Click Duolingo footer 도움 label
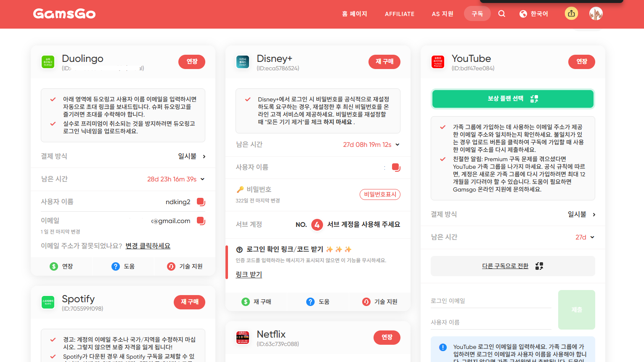Screen dimensions: 644x362 pyautogui.click(x=129, y=266)
